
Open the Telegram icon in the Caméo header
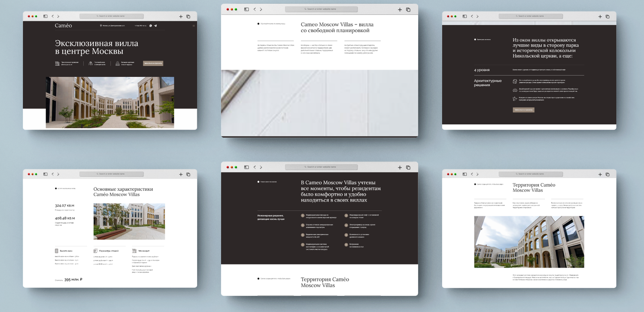point(155,26)
